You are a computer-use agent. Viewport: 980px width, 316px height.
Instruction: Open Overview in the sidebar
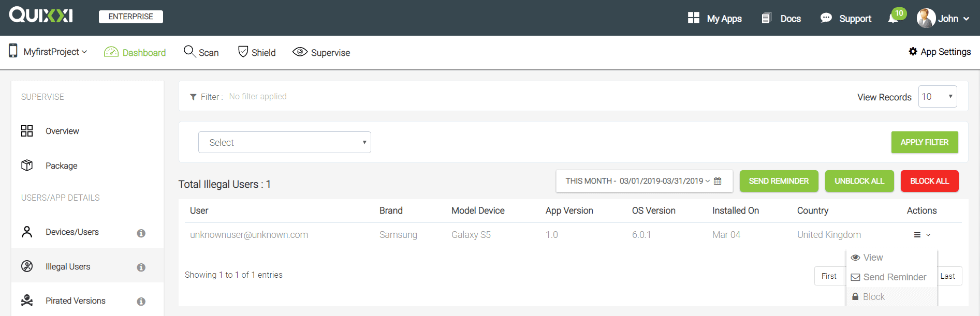[x=62, y=131]
